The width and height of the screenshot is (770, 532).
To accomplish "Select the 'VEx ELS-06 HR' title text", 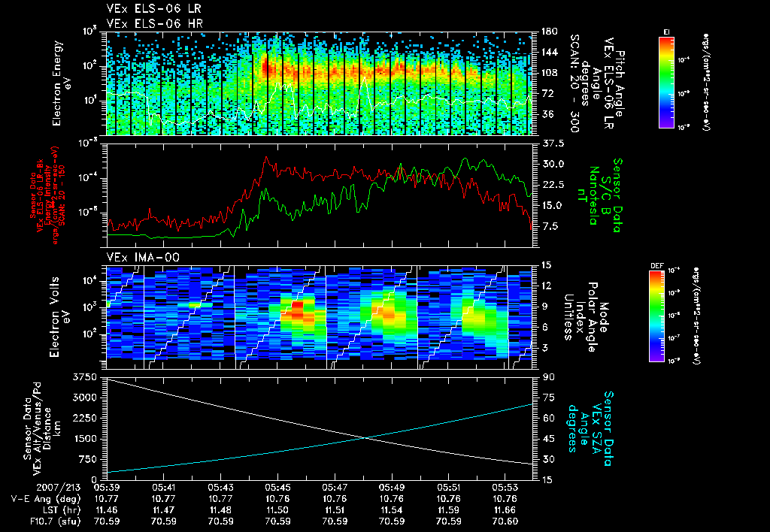I will pyautogui.click(x=155, y=23).
